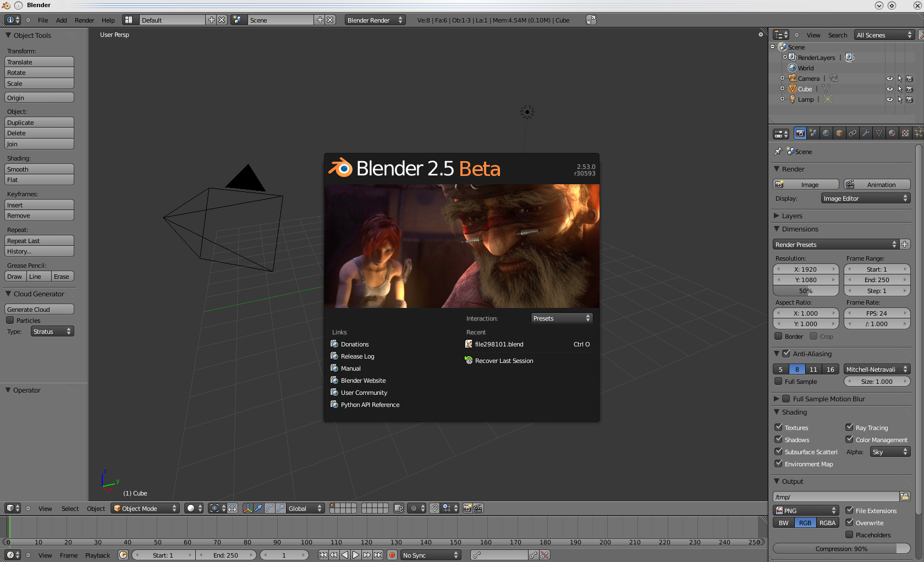Screen dimensions: 924x562
Task: Expand the Layers panel in render properties
Action: pyautogui.click(x=792, y=216)
